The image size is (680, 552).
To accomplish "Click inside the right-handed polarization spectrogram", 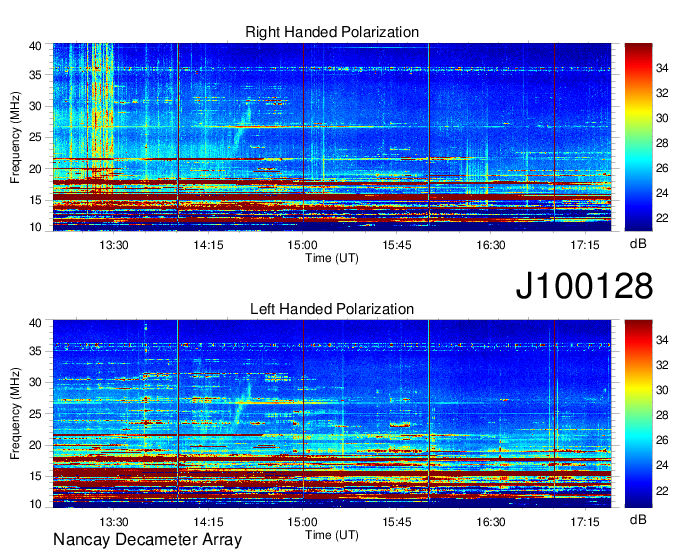I will (x=332, y=137).
